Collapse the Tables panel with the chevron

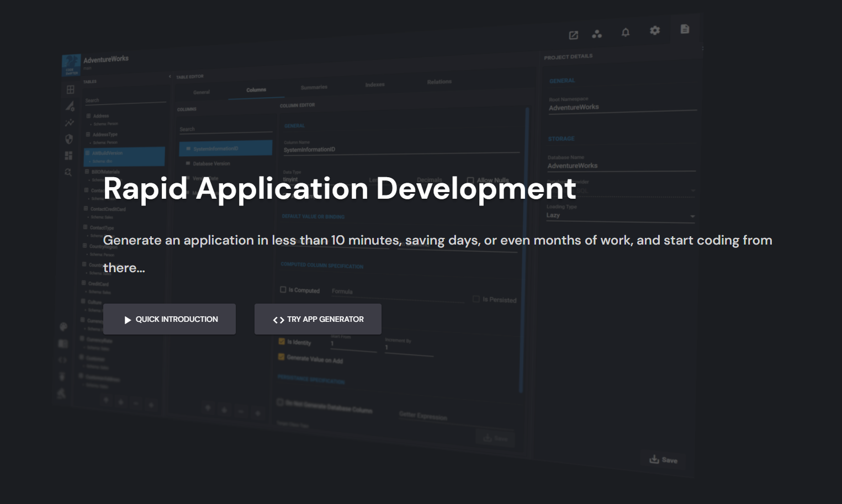(170, 76)
